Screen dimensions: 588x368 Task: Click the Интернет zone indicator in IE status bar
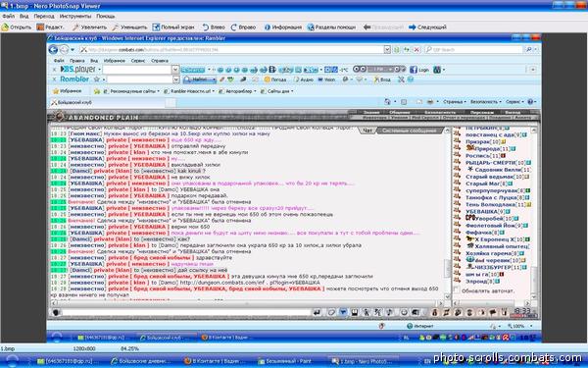point(420,327)
